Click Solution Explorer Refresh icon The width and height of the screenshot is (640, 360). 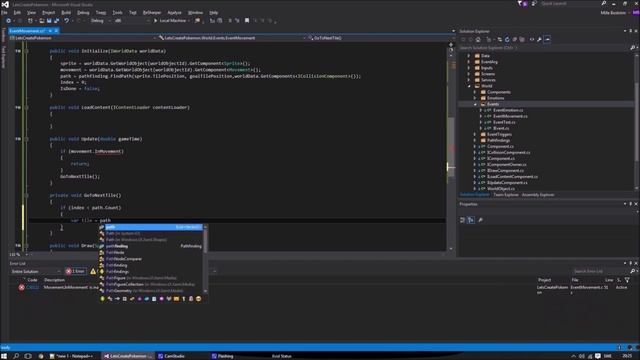pos(507,40)
